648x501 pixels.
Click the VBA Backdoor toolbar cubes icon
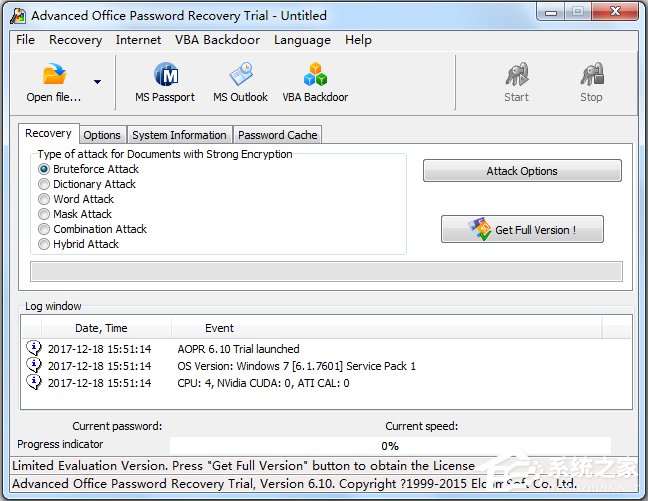315,74
